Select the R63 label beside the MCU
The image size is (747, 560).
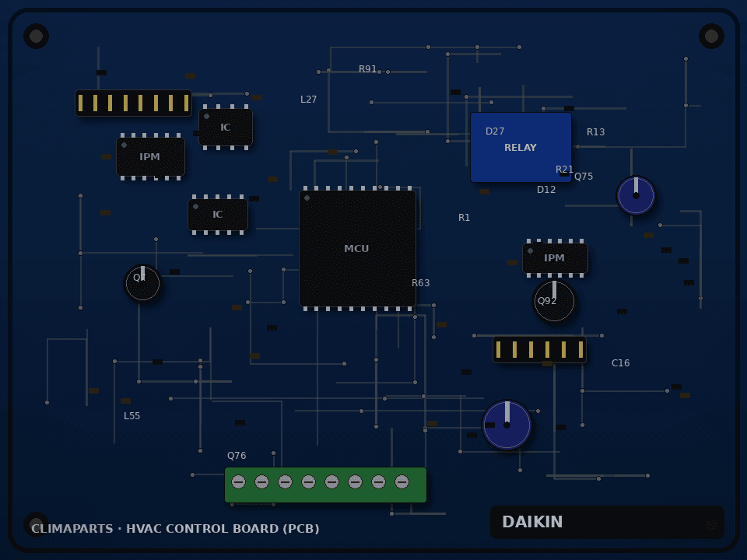pos(421,283)
